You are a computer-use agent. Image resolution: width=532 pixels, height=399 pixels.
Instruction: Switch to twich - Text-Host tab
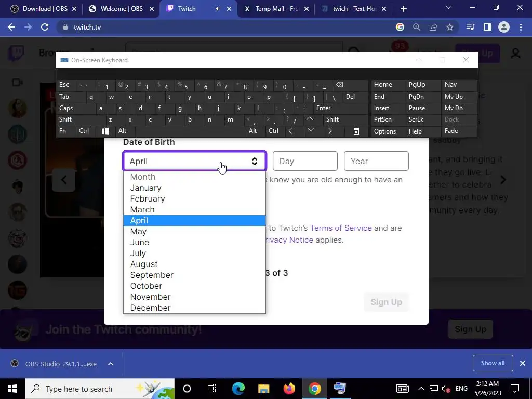point(353,9)
